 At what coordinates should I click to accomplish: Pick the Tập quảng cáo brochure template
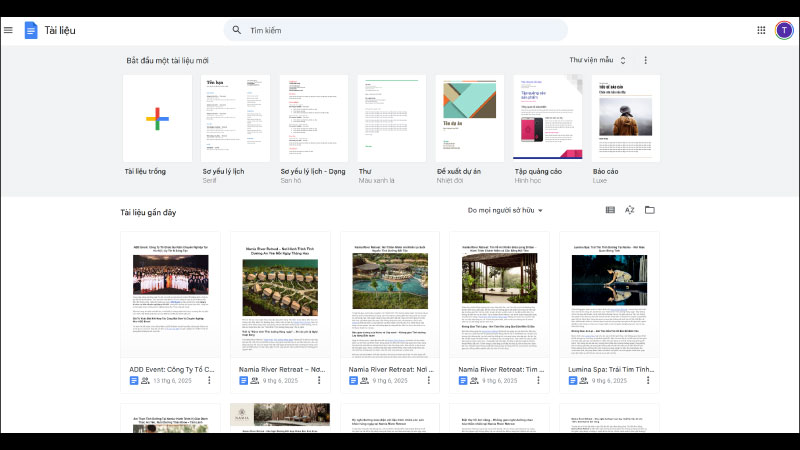[x=547, y=118]
